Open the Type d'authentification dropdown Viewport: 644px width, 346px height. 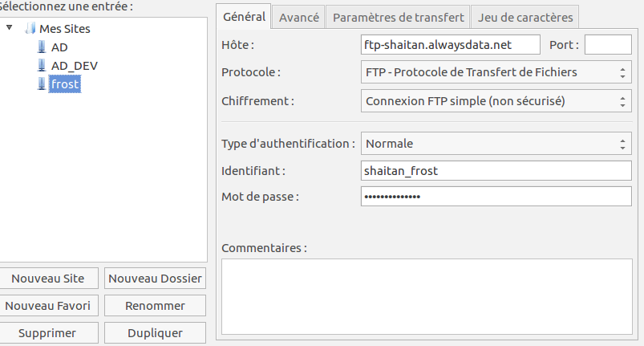click(x=496, y=144)
